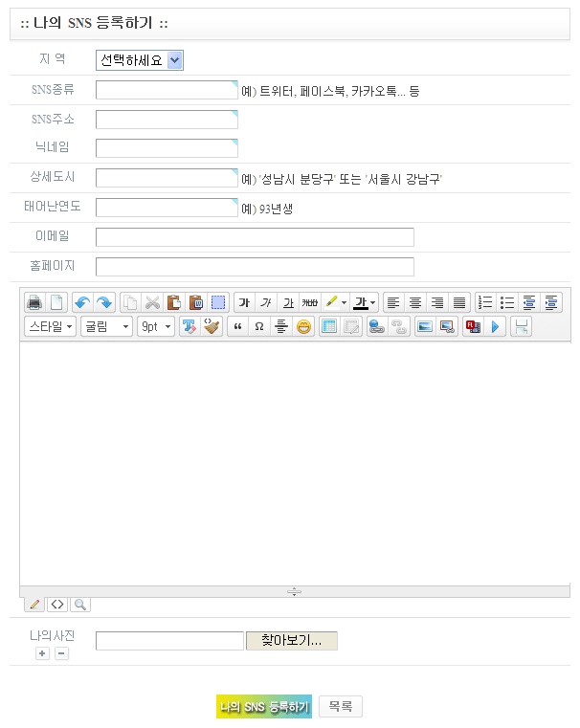
Task: Click the 목록 list button
Action: (341, 706)
